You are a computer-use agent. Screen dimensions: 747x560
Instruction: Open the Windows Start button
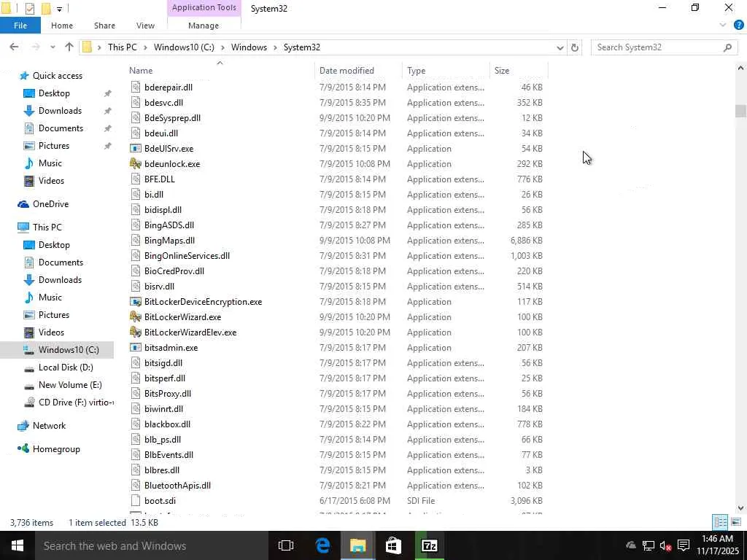(x=18, y=545)
